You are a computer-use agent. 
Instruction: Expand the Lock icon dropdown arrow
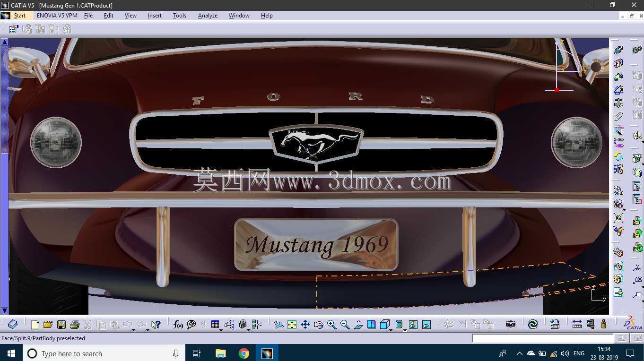point(249,329)
